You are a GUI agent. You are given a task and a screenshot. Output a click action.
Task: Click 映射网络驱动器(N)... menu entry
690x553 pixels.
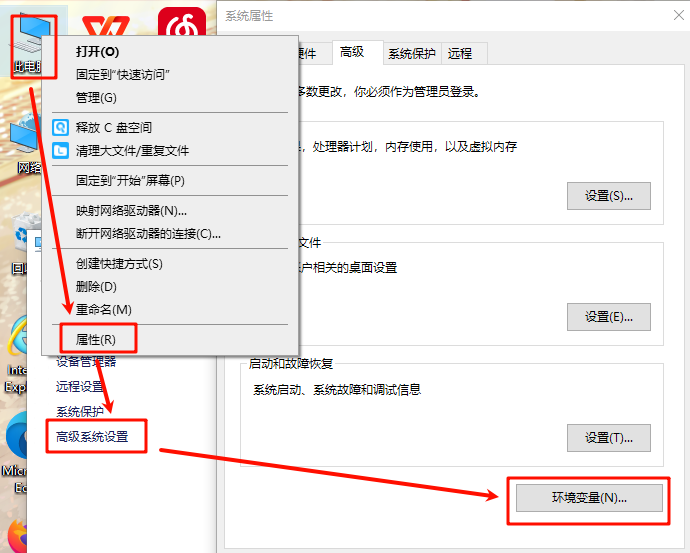[x=131, y=211]
